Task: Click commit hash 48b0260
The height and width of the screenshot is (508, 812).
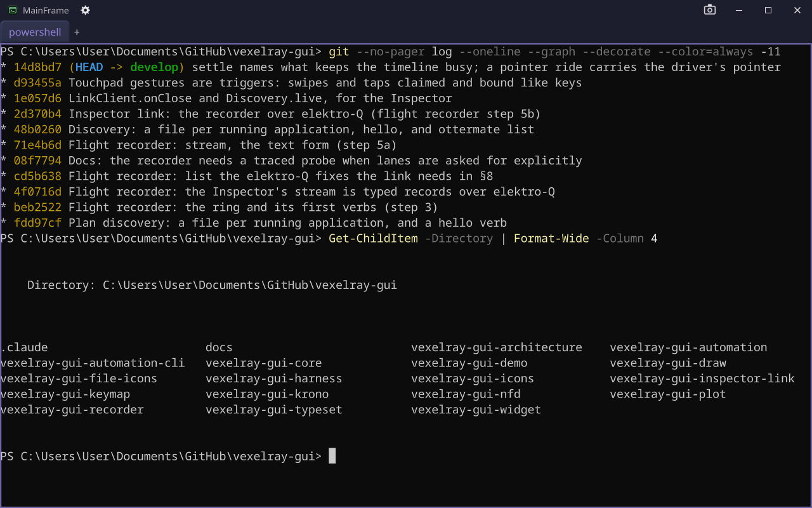Action: coord(37,130)
